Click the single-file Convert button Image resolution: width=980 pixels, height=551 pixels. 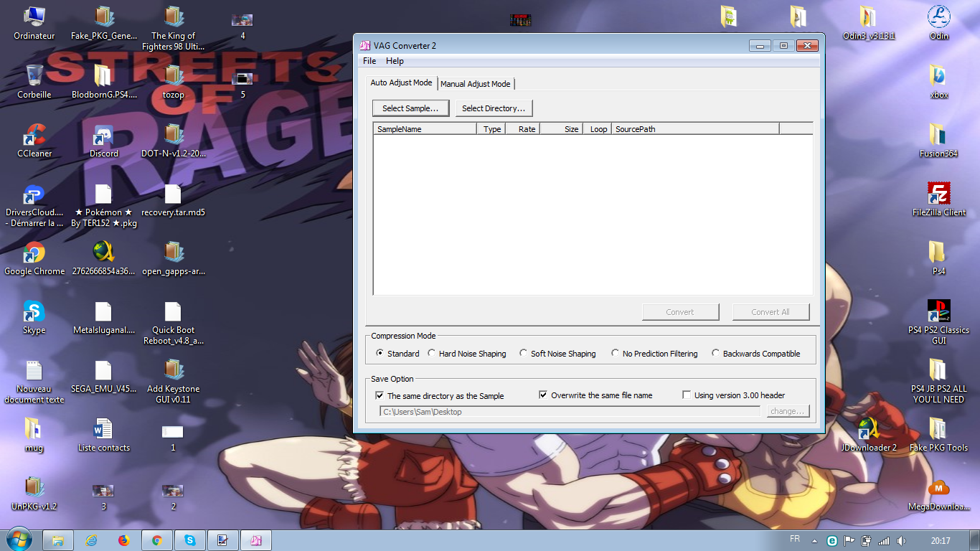point(680,312)
